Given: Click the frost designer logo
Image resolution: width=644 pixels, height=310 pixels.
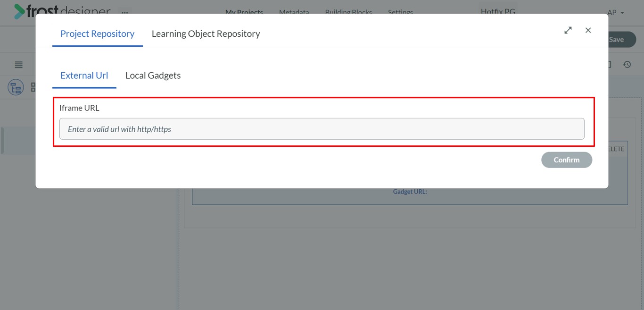Looking at the screenshot, I should click(62, 10).
